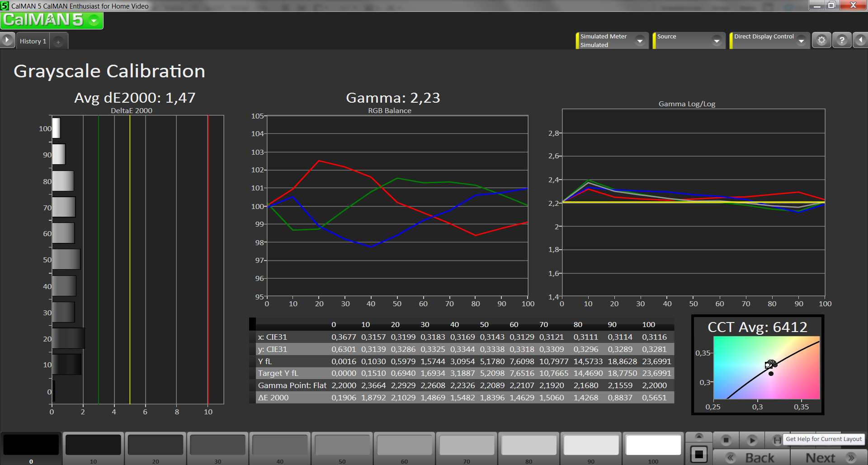Viewport: 868px width, 465px height.
Task: Expand the Simulated Meter dropdown
Action: pos(640,41)
